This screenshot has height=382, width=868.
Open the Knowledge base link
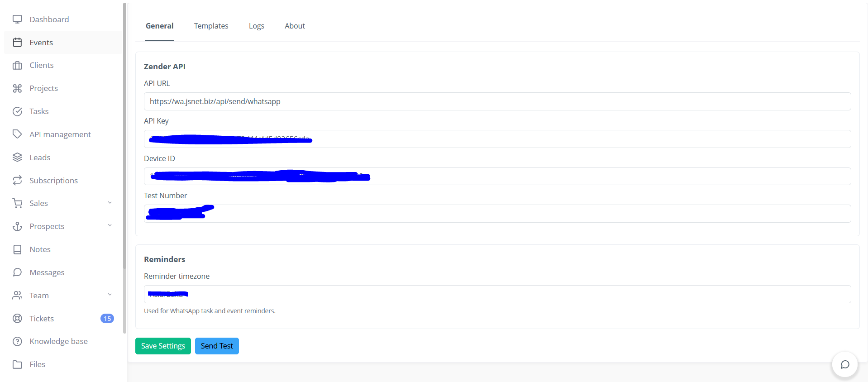(x=58, y=341)
